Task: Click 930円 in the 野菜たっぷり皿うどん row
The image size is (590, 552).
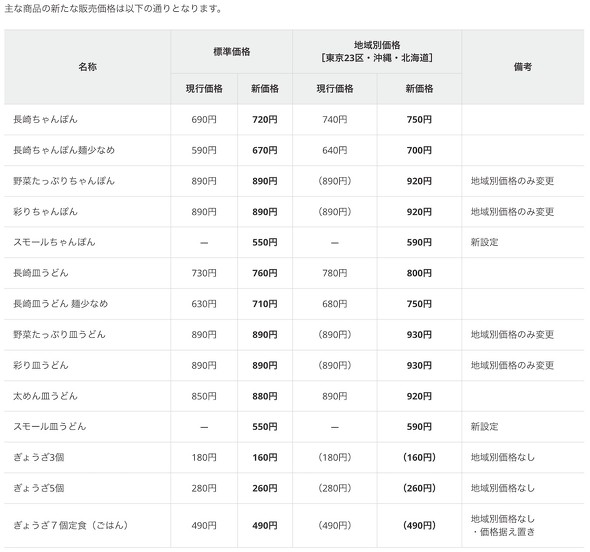Action: click(419, 335)
